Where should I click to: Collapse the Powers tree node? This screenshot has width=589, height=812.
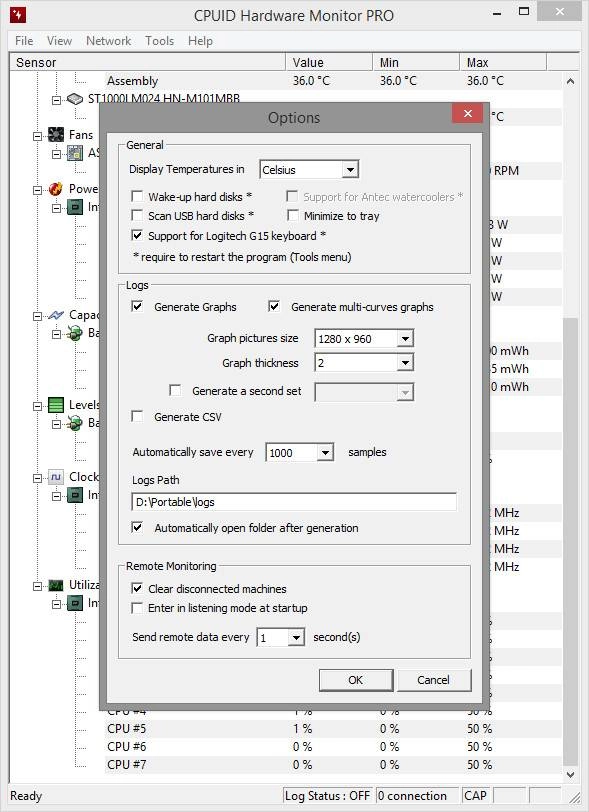click(x=37, y=190)
